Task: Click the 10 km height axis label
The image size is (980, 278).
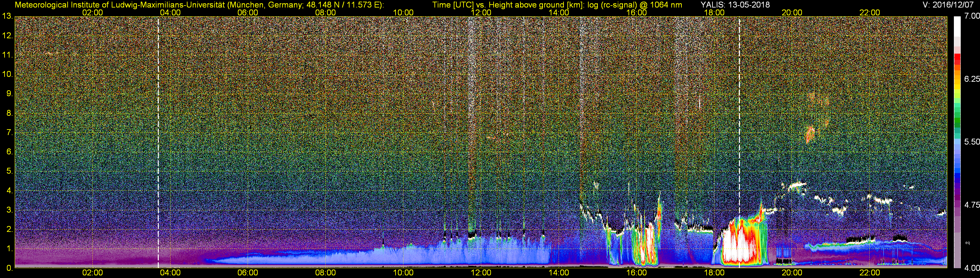Action: [x=7, y=74]
